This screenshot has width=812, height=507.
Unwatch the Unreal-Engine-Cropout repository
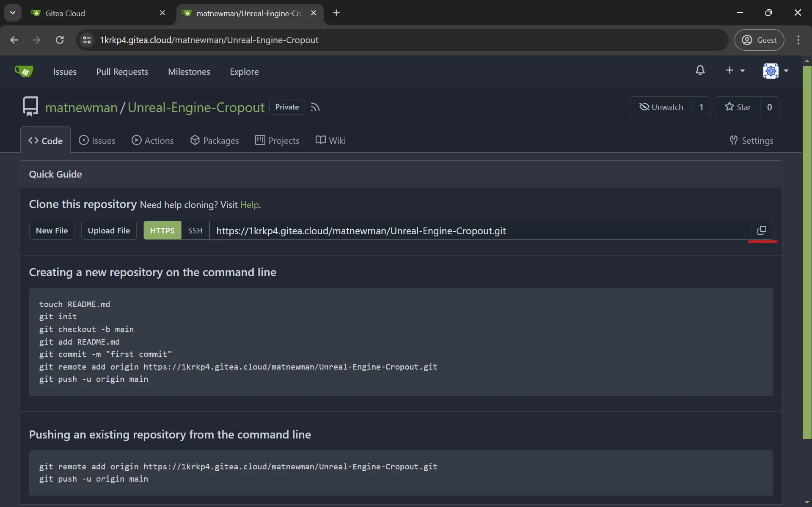[661, 107]
